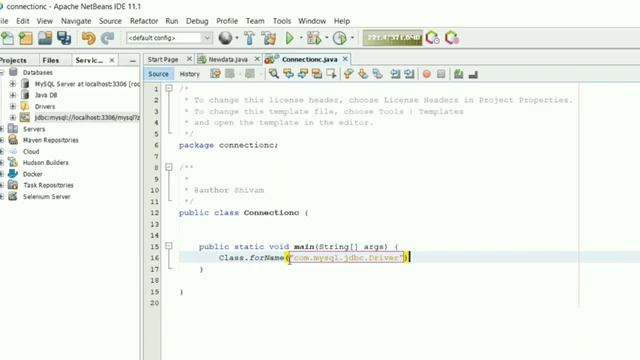The width and height of the screenshot is (640, 360).
Task: Open the Debug menu
Action: [x=197, y=21]
